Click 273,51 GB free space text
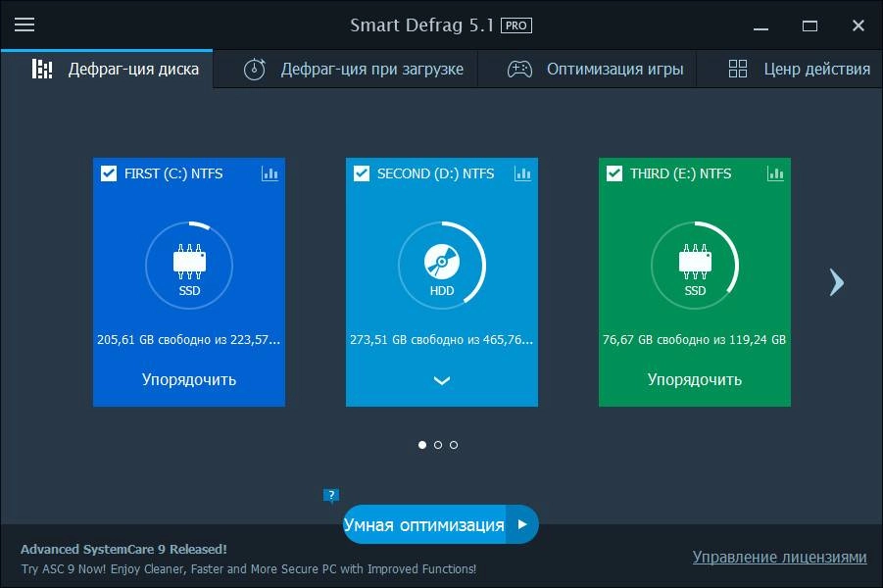The height and width of the screenshot is (588, 883). pyautogui.click(x=441, y=340)
